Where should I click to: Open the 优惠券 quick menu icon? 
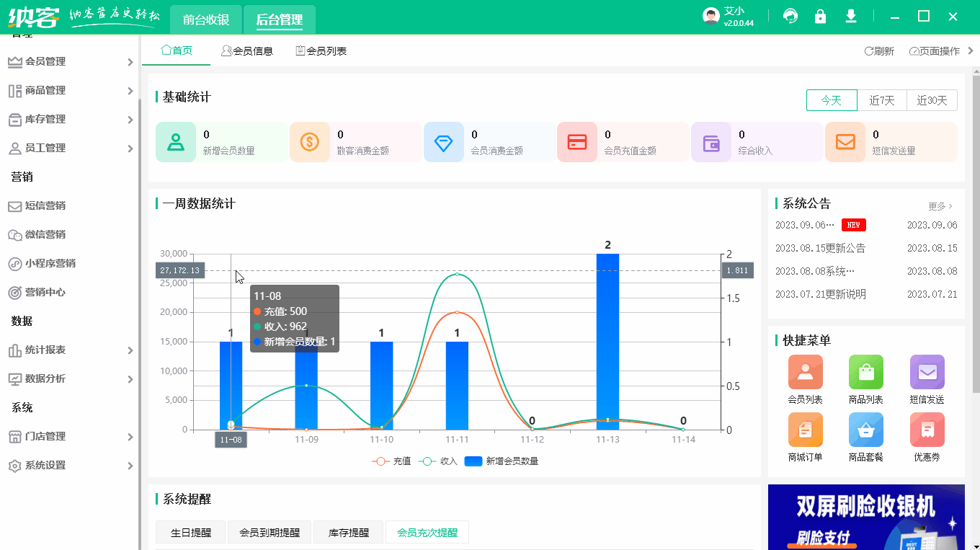pos(927,430)
